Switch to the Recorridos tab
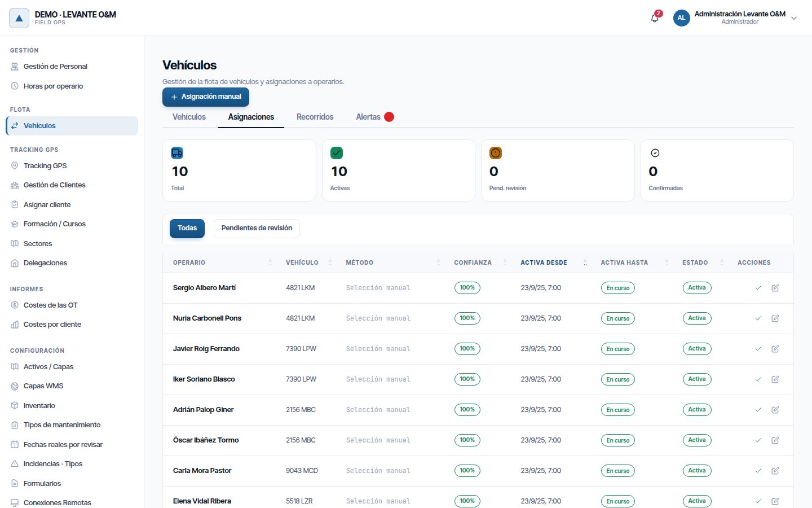The image size is (812, 508). pos(315,117)
